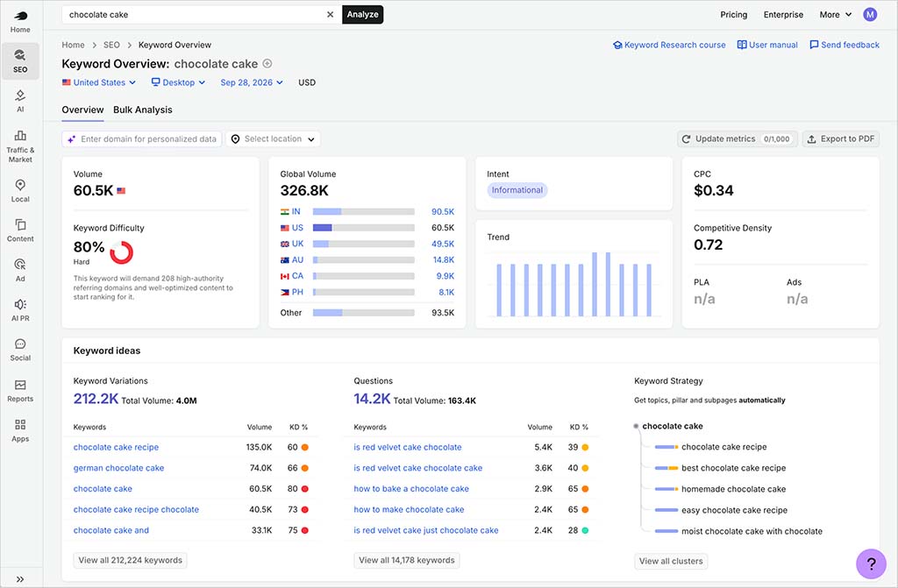Open the Pricing menu item

click(x=734, y=14)
